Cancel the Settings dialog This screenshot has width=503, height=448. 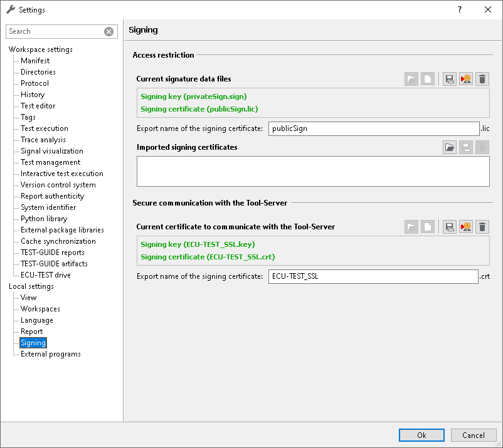coord(474,435)
